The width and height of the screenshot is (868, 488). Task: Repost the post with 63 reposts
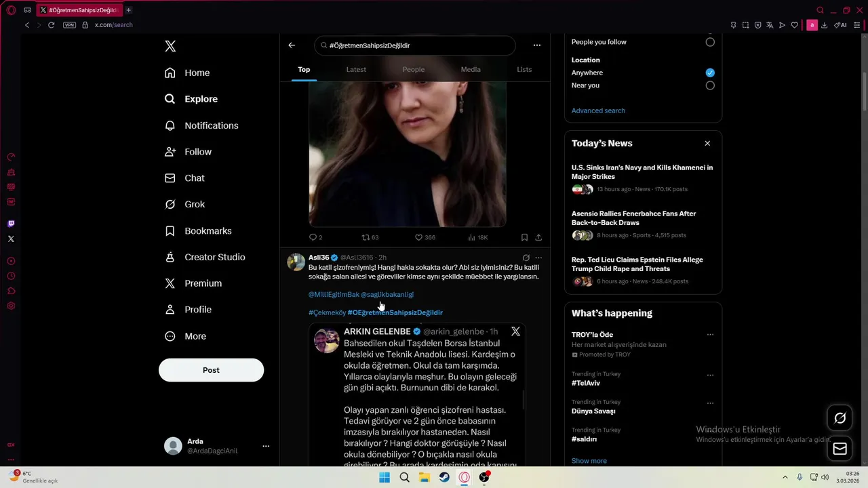point(370,237)
